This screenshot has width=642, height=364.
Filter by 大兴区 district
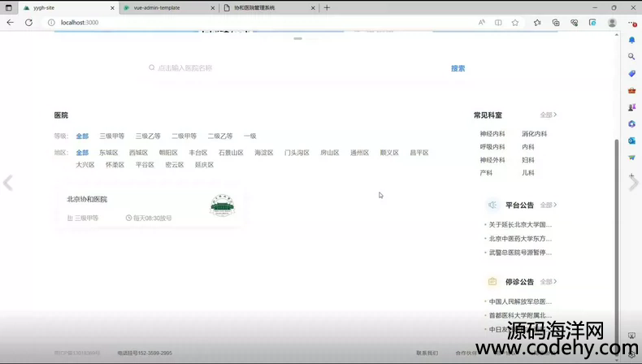pos(85,165)
